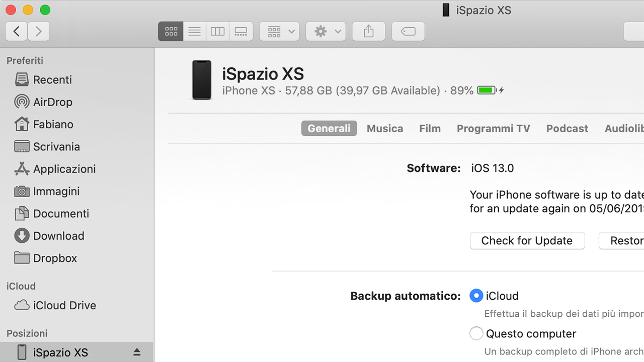Click the iCloud sidebar section header

coord(21,286)
